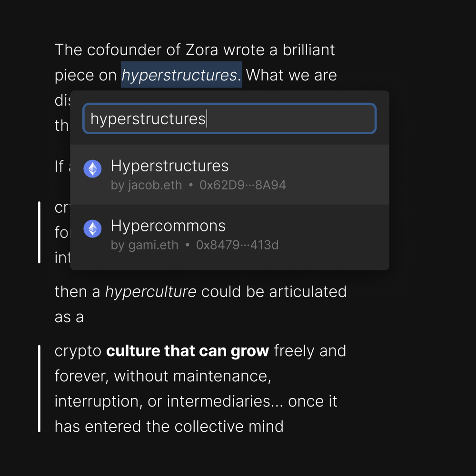Click the 0x8479···413d address
The height and width of the screenshot is (476, 476).
click(x=237, y=245)
